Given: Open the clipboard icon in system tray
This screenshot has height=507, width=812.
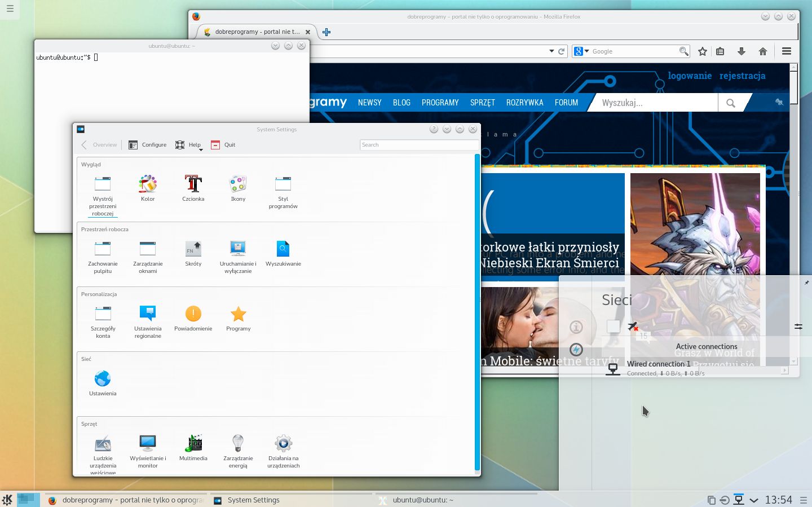Looking at the screenshot, I should (x=712, y=500).
